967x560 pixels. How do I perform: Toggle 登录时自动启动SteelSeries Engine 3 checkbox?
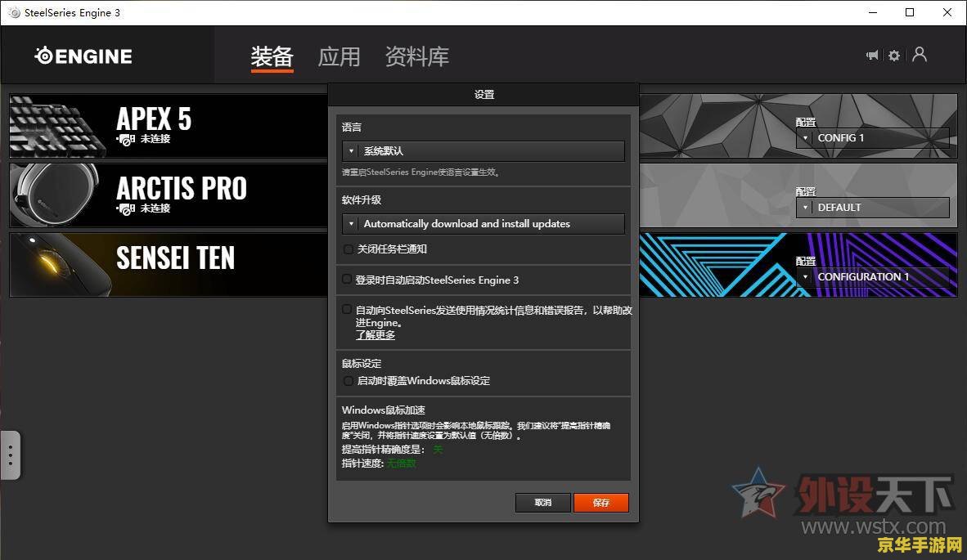tap(347, 280)
